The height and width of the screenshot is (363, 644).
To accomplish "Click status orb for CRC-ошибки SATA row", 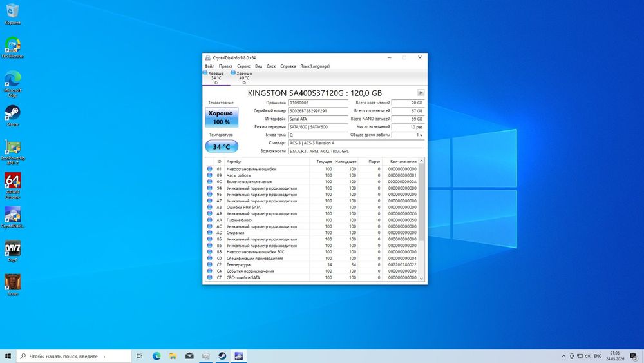I will 209,277.
